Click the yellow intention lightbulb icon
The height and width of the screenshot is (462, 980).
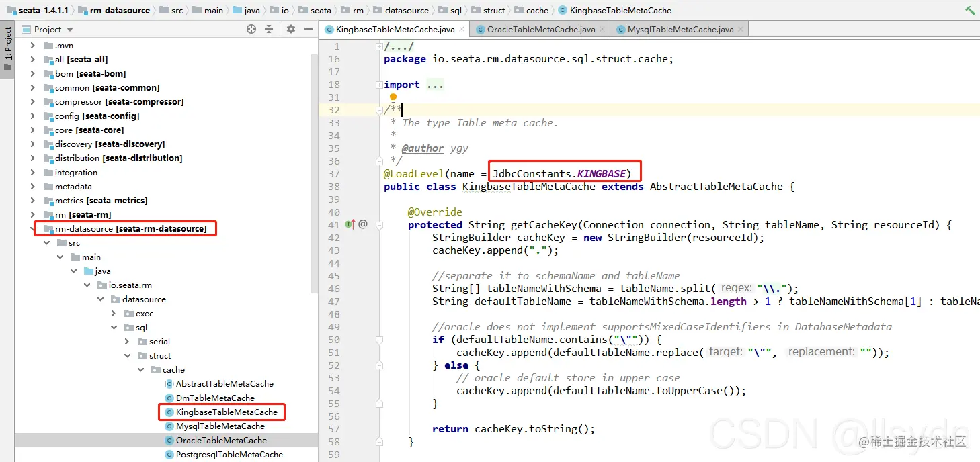[394, 98]
